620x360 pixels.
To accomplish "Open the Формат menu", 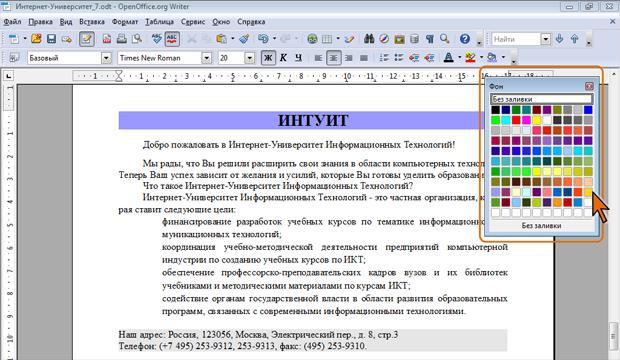I will 125,22.
